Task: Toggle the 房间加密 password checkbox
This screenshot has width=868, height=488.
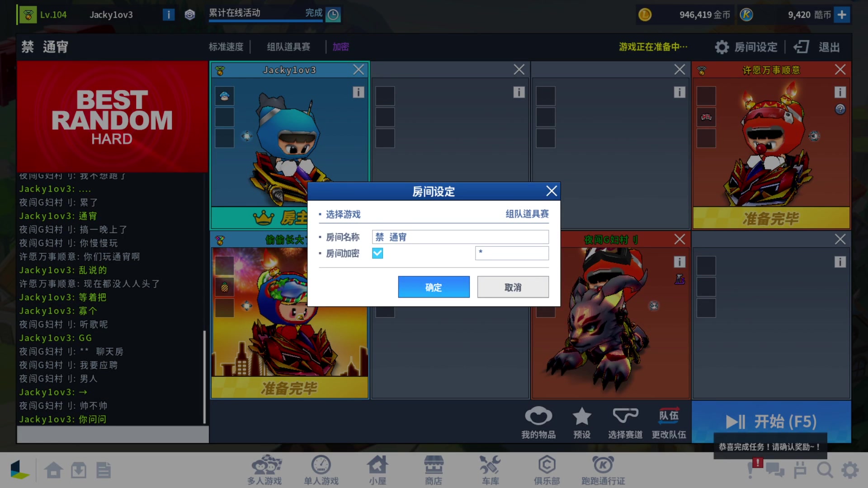Action: pos(377,253)
